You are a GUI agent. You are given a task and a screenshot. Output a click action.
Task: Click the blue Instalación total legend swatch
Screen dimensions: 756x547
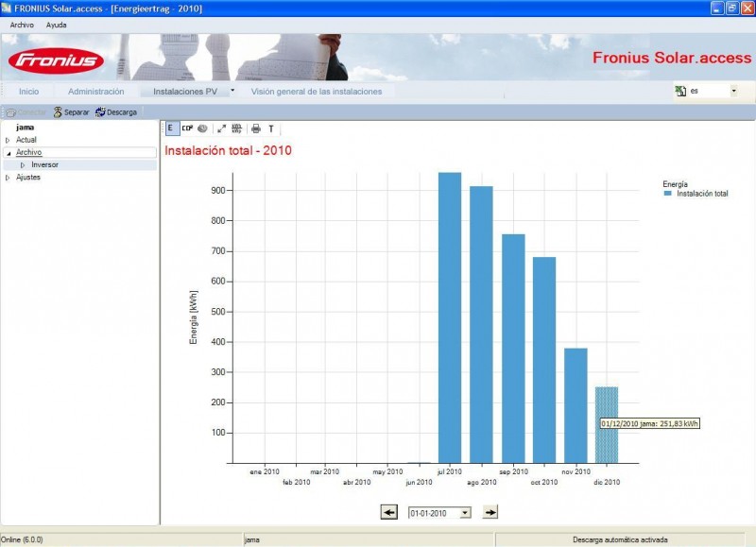[x=667, y=194]
